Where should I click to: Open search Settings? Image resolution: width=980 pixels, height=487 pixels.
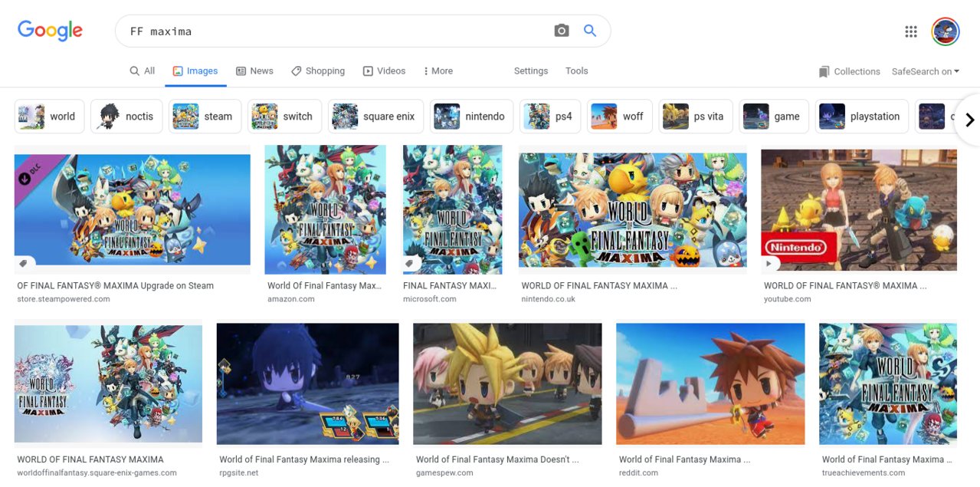point(531,71)
